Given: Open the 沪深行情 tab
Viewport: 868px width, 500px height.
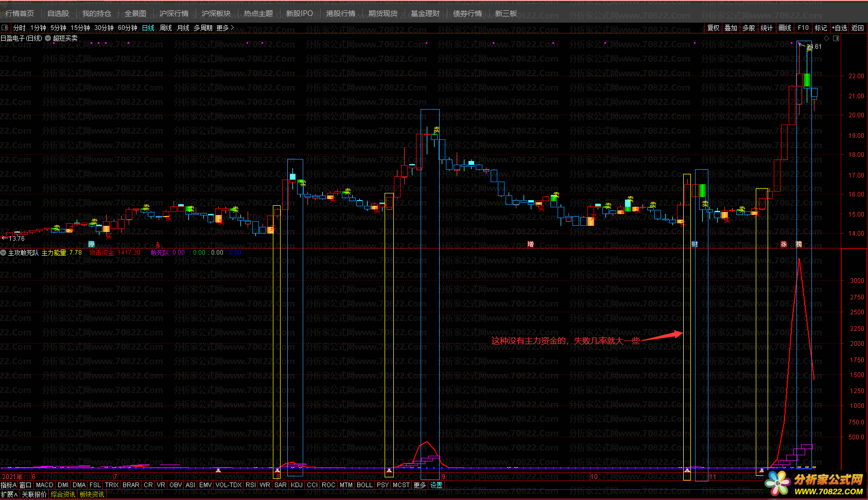Looking at the screenshot, I should [x=174, y=13].
